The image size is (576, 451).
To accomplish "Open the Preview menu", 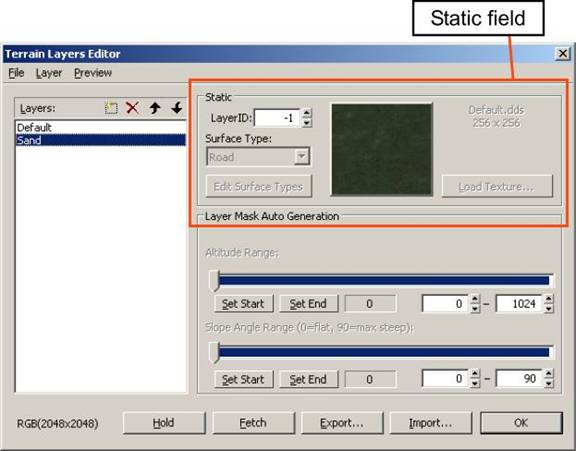I will [93, 73].
